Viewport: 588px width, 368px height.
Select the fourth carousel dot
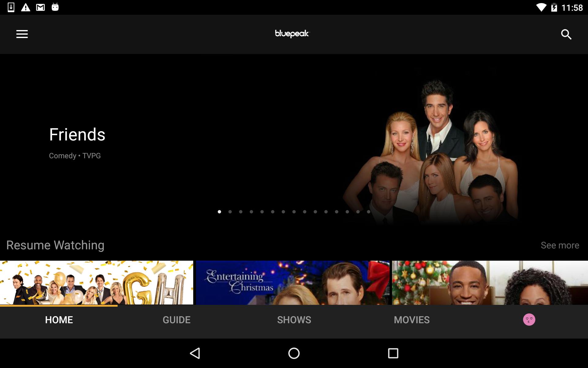(251, 212)
